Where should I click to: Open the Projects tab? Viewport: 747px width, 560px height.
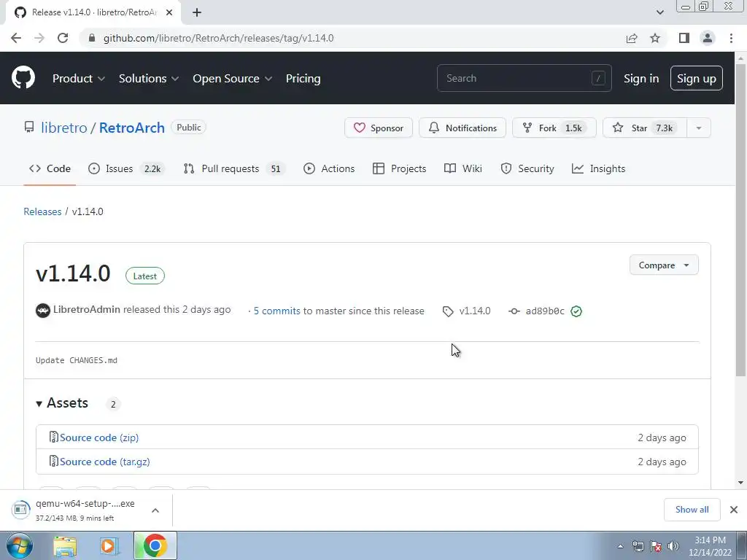pos(399,168)
